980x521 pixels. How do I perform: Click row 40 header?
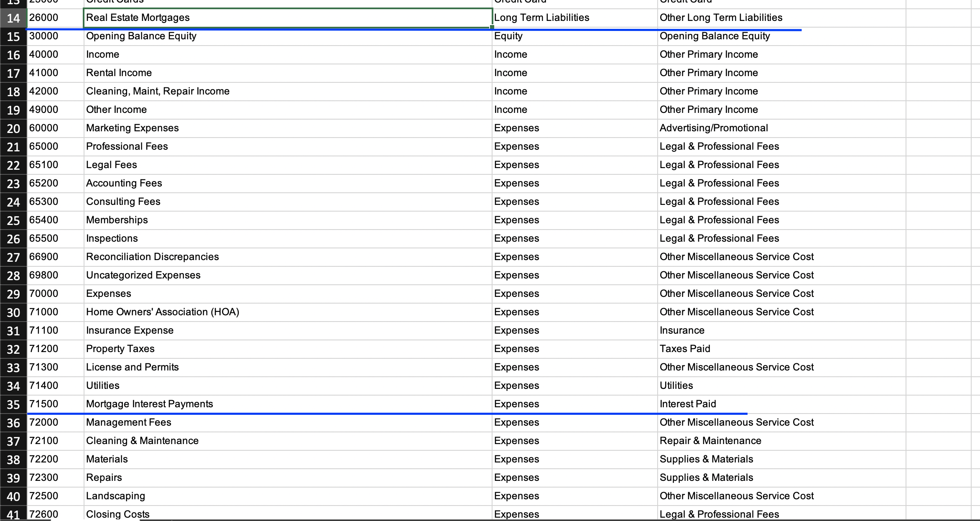coord(13,496)
